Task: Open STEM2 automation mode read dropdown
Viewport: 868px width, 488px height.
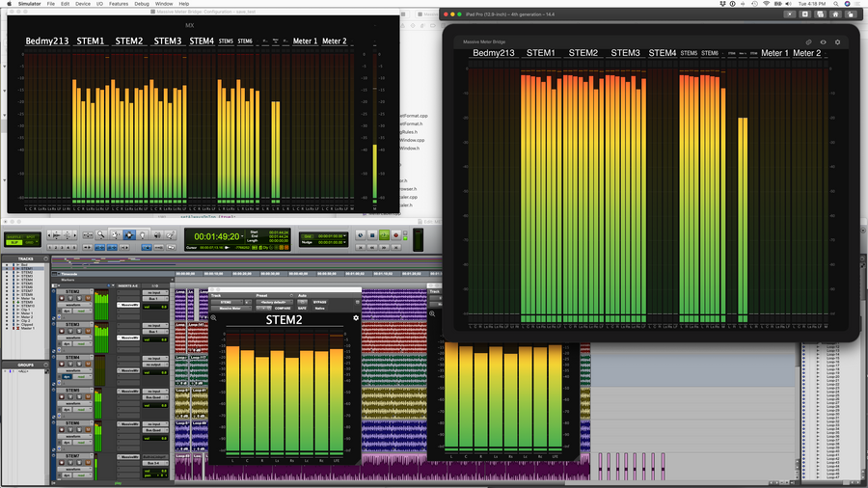Action: [81, 311]
